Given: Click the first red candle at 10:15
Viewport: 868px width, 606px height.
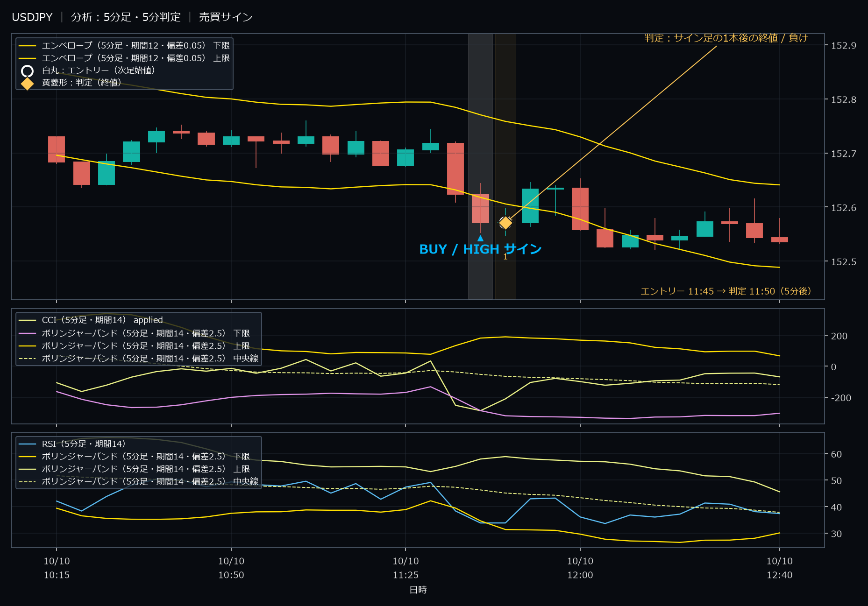Looking at the screenshot, I should 57,149.
